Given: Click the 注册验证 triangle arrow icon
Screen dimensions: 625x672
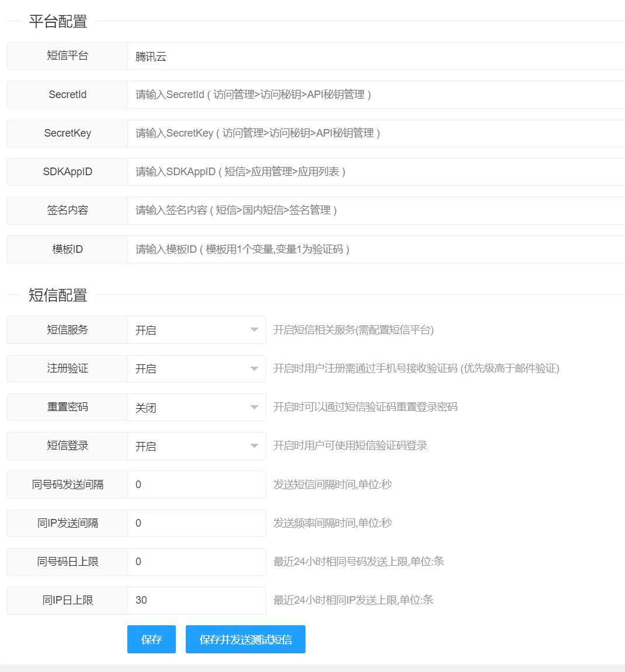Looking at the screenshot, I should tap(254, 369).
